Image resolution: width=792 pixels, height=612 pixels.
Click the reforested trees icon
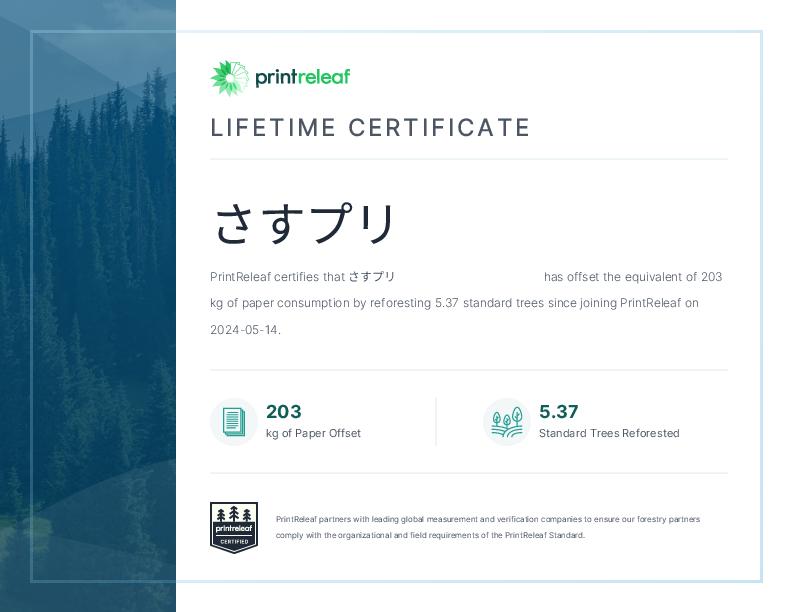(507, 422)
